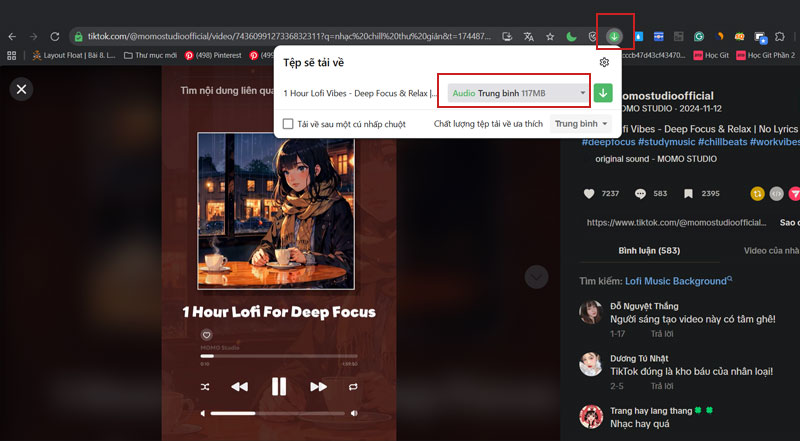The width and height of the screenshot is (800, 441).
Task: Like the video with the heart icon (7237)
Action: 589,193
